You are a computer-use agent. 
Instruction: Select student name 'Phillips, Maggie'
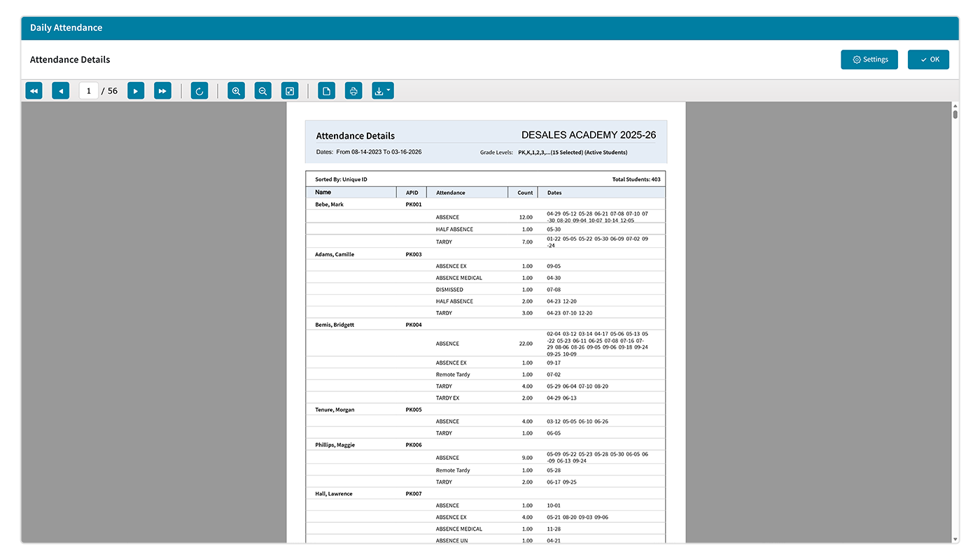coord(333,444)
